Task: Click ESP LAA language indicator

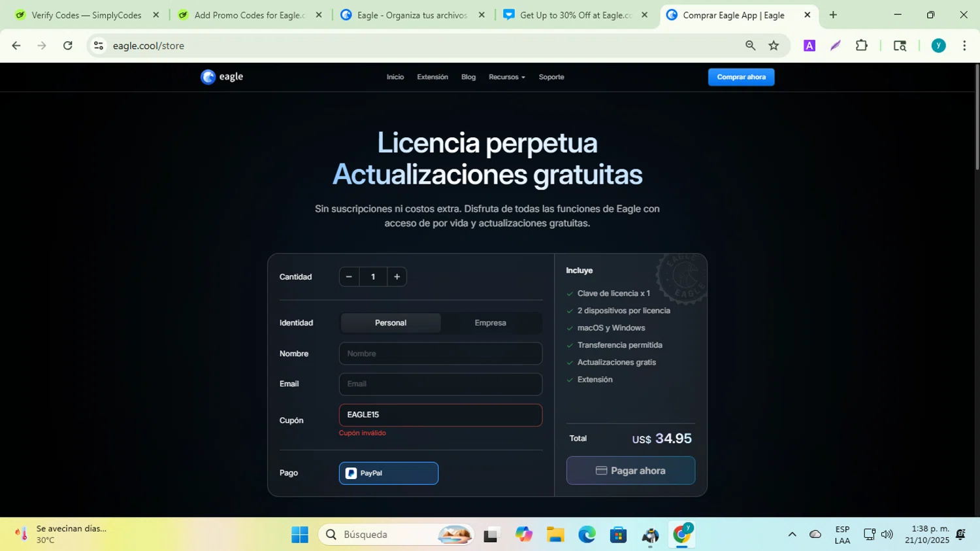Action: (x=842, y=535)
